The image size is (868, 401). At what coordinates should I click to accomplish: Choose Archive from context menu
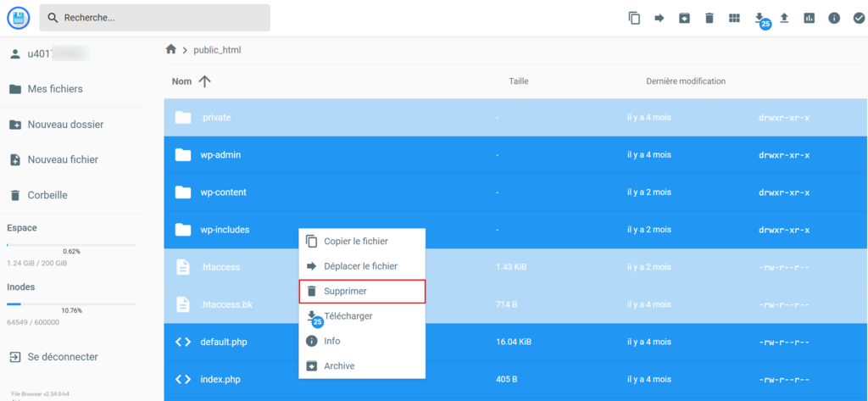(x=362, y=366)
